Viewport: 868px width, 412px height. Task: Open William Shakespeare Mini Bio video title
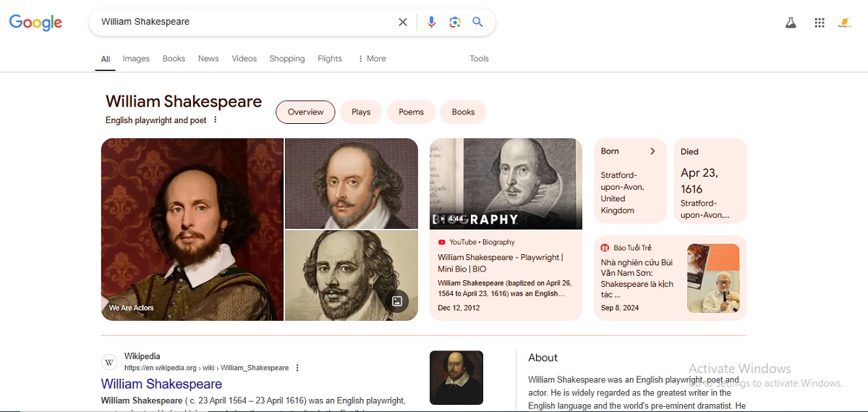click(501, 263)
